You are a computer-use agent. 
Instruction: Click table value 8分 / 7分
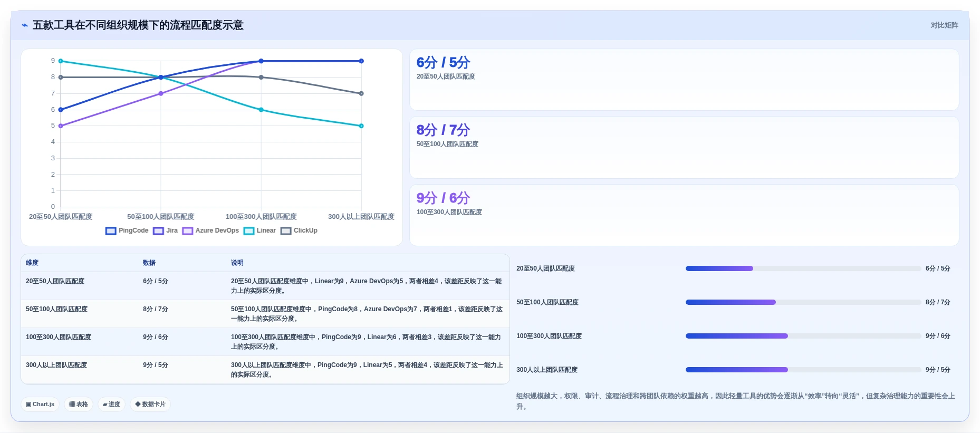(x=156, y=309)
